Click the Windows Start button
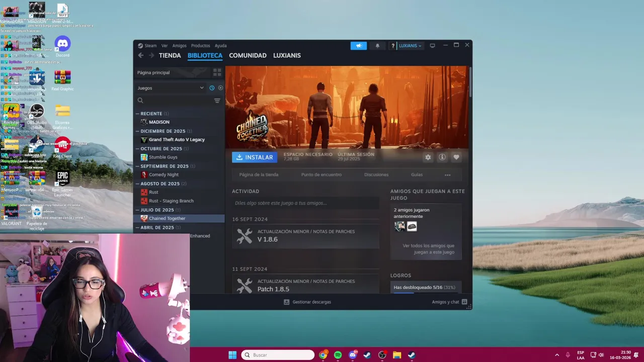The width and height of the screenshot is (644, 362). point(232,355)
